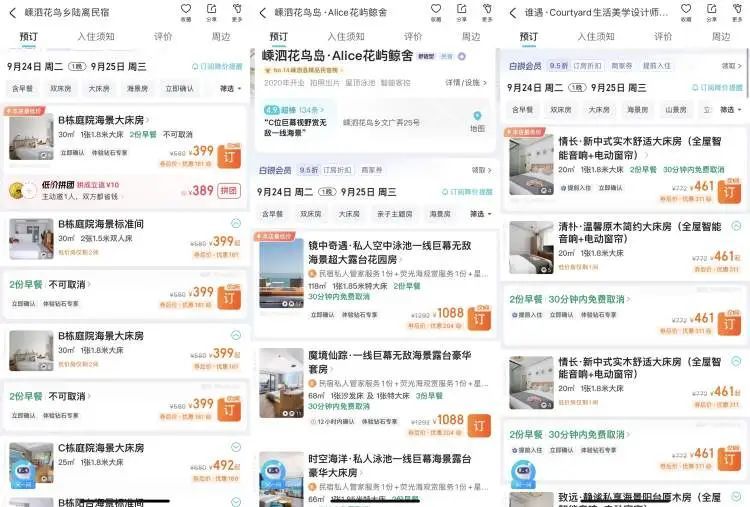Open 周边 tab on Courtyard hotel page

(720, 37)
